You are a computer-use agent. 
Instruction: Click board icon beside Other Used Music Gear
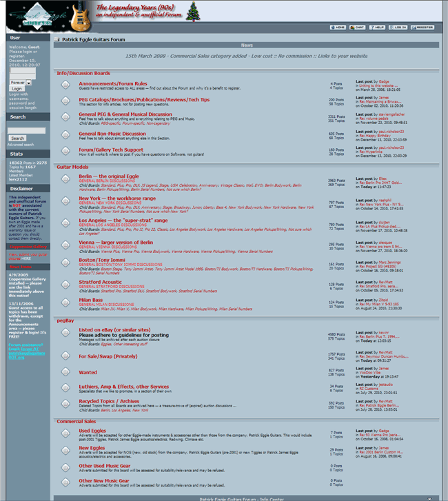point(65,468)
